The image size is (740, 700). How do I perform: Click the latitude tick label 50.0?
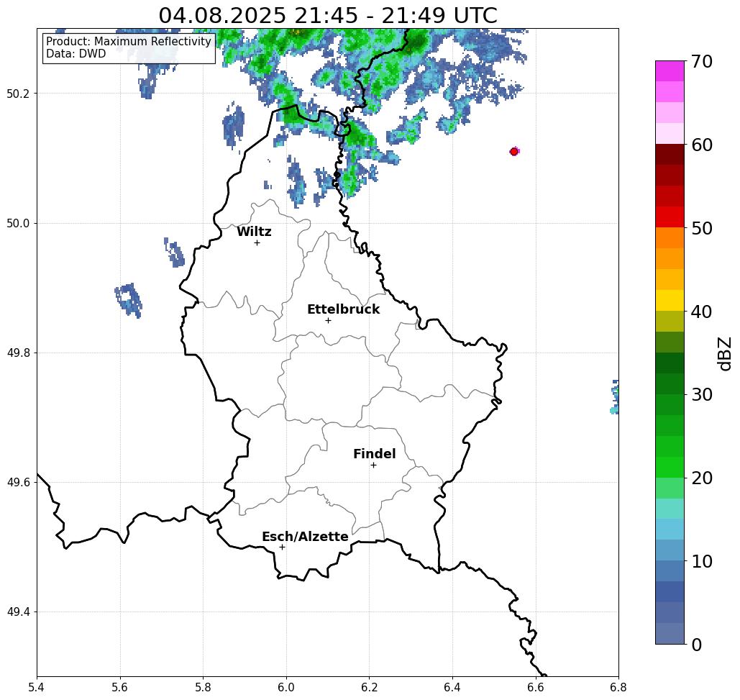pos(18,223)
